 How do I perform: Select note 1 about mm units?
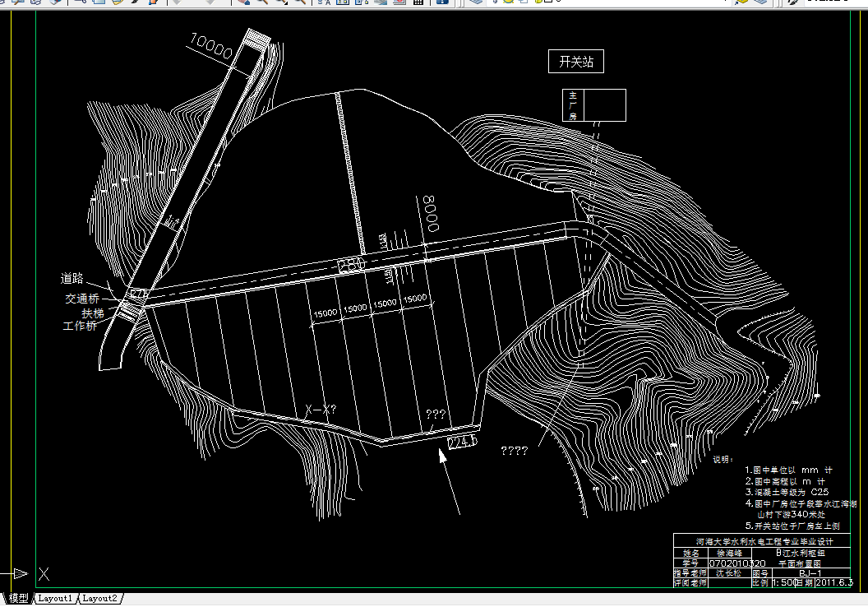click(788, 470)
